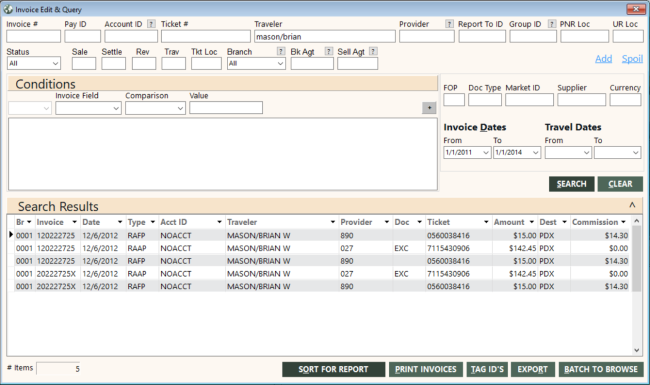Select the RAAP row for invoice 20222725X
Viewport: 650px width, 385px height.
pos(322,274)
